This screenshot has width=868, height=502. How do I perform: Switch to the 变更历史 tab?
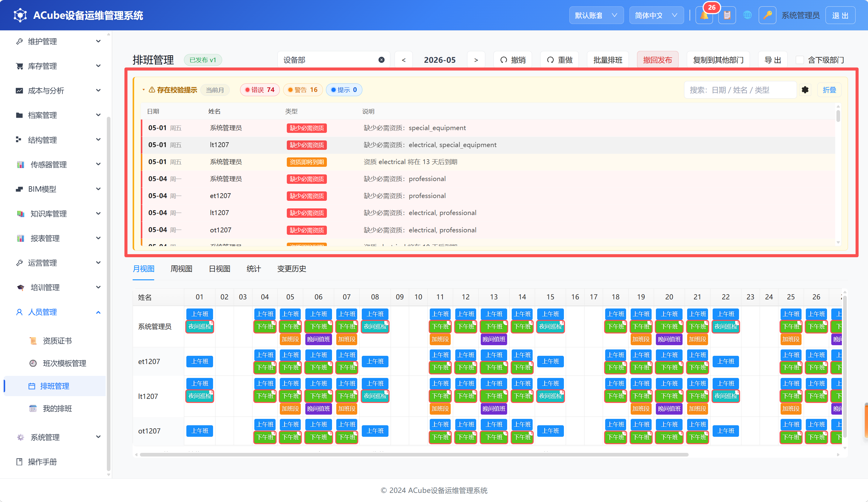(292, 268)
